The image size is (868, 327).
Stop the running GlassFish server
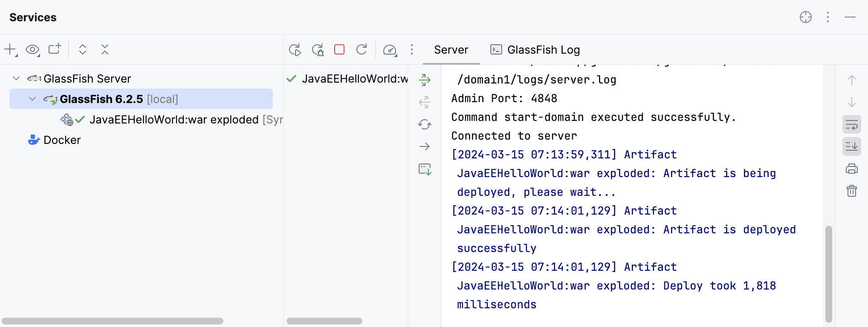(x=339, y=50)
